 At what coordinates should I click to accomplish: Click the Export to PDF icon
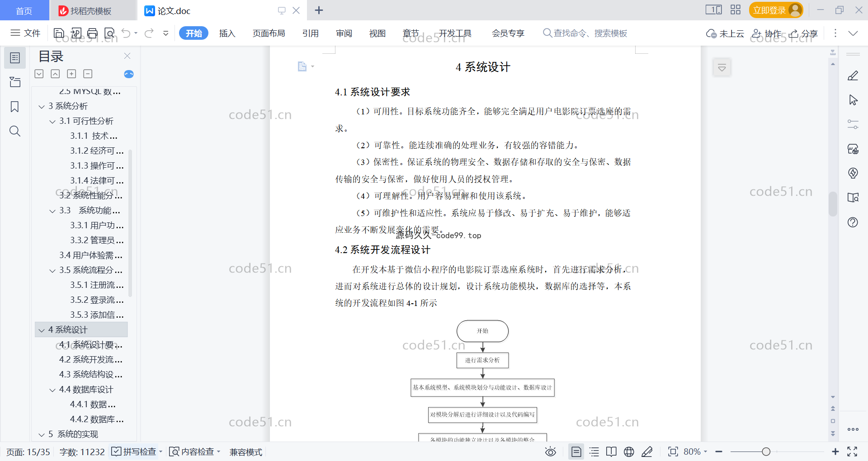pyautogui.click(x=76, y=33)
